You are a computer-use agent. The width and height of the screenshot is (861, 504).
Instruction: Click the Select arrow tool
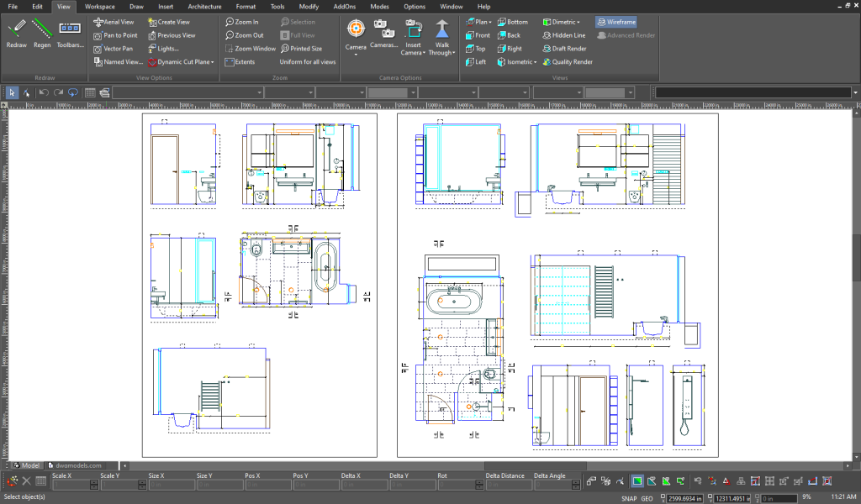pos(12,92)
